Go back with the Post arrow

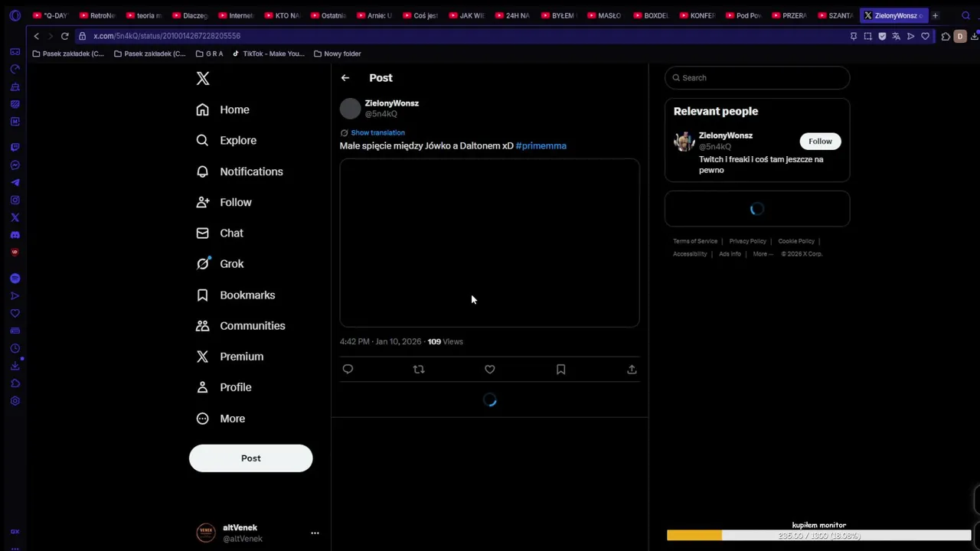345,77
